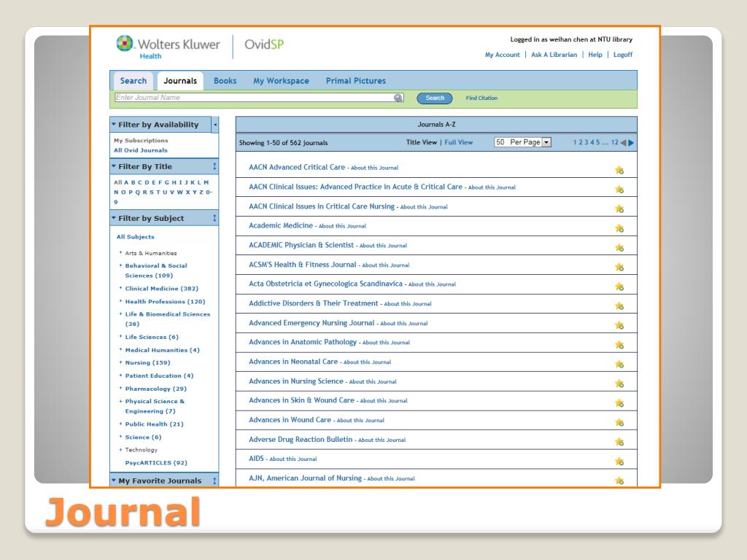Image resolution: width=747 pixels, height=560 pixels.
Task: Click Logoff link
Action: tap(623, 55)
